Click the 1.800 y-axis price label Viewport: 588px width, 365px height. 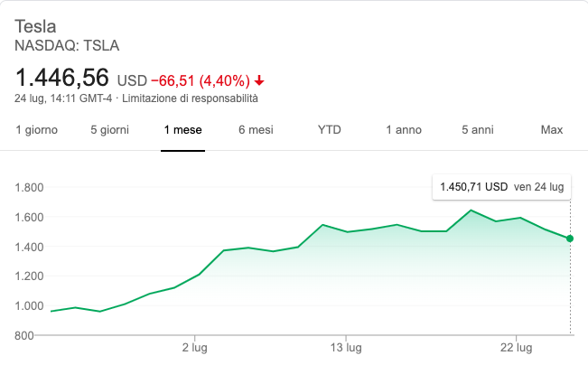tap(31, 188)
